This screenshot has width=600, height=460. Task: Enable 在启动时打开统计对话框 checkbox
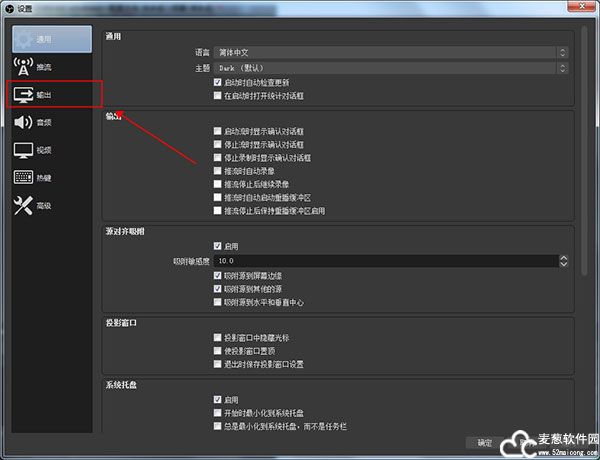click(x=218, y=96)
